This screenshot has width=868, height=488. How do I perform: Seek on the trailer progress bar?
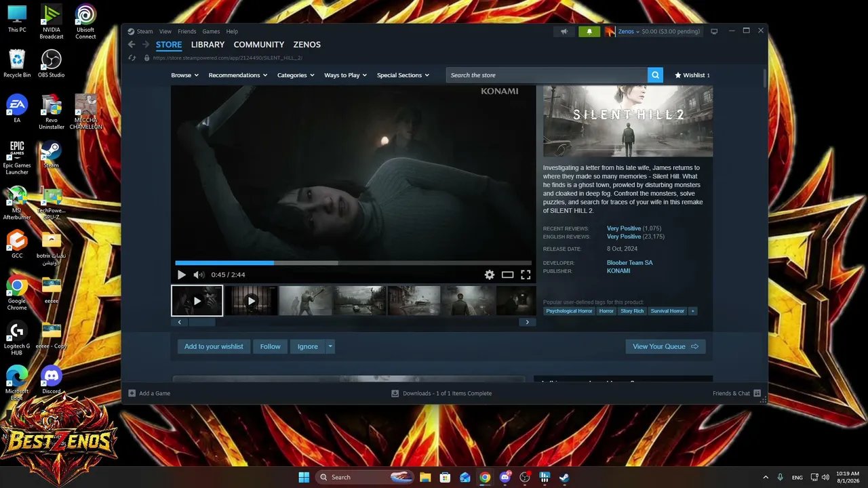pyautogui.click(x=353, y=263)
